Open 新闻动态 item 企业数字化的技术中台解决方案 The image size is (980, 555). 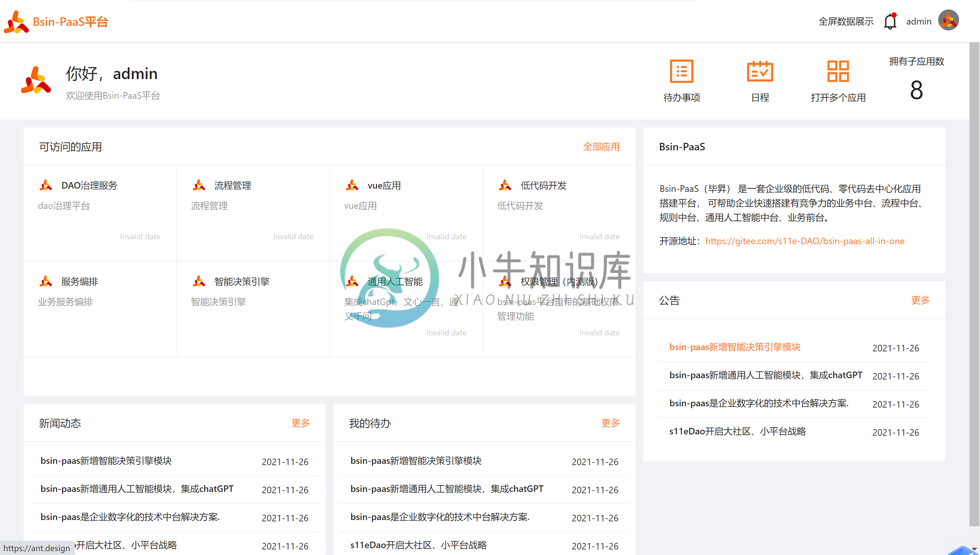click(x=130, y=517)
